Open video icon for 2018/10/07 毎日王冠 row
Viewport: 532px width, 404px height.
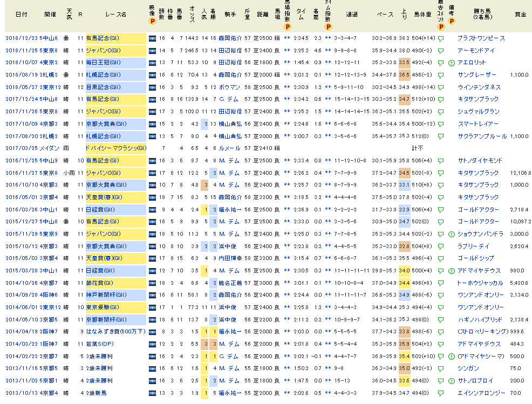pos(152,63)
